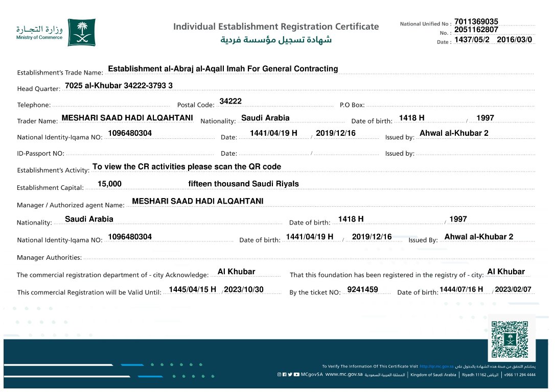Click the Ministry of Commerce palm emblem logo
This screenshot has width=555, height=392.
(x=81, y=33)
